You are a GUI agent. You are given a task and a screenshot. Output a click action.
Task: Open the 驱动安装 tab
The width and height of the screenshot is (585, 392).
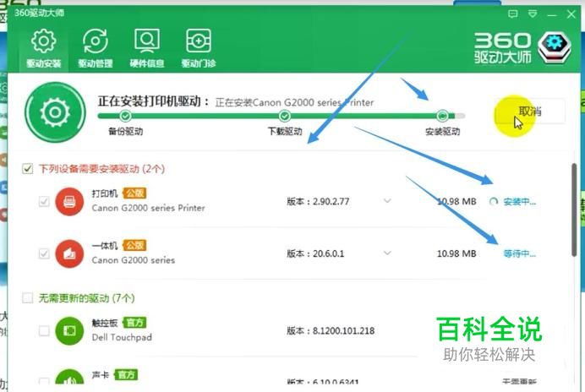44,48
